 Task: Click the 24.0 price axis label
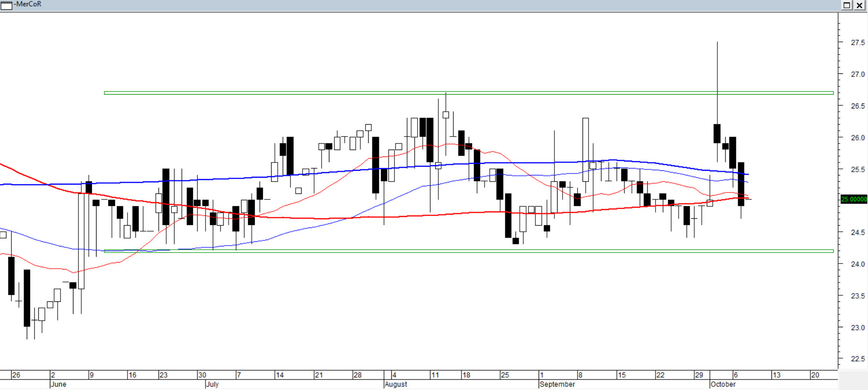(x=858, y=264)
